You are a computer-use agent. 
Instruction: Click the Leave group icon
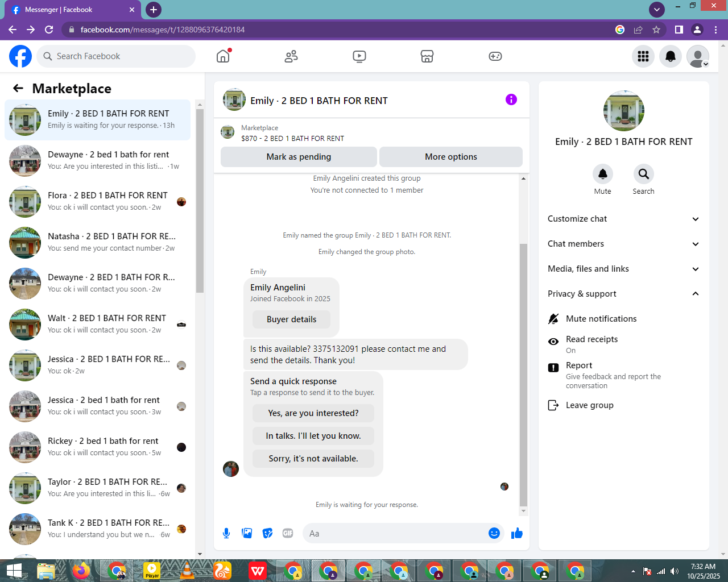click(x=553, y=405)
